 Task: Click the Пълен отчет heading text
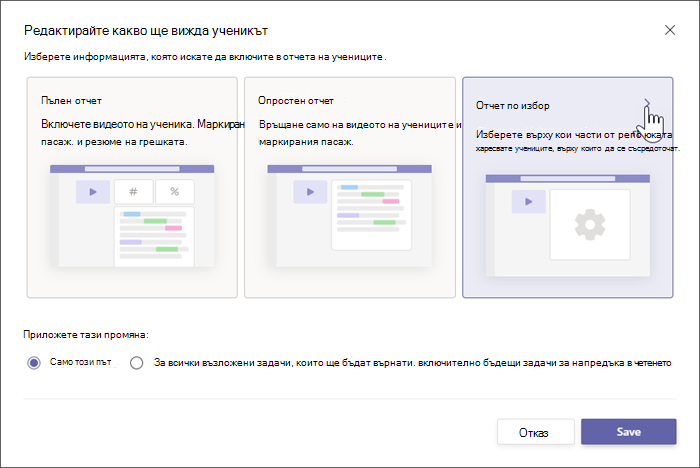point(71,100)
